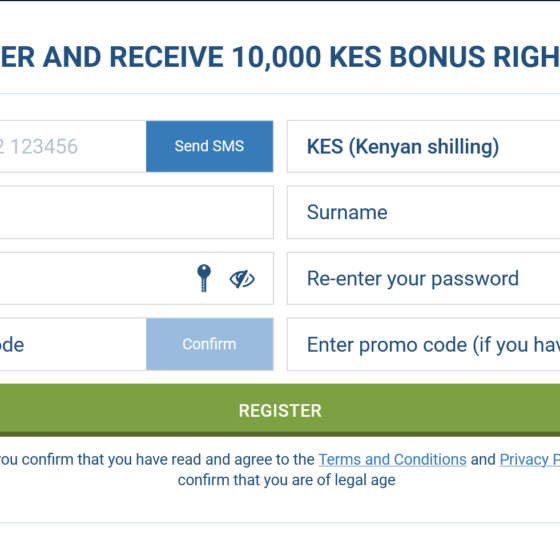Focus the Enter promo code field
The height and width of the screenshot is (560, 560).
click(424, 344)
